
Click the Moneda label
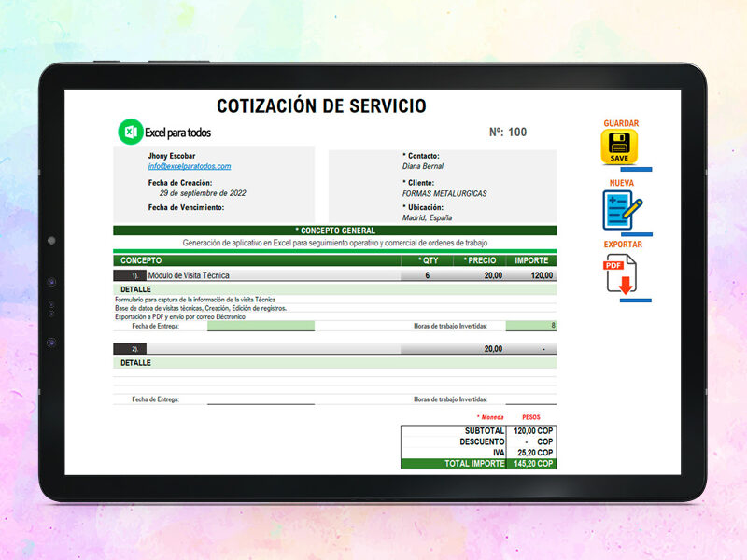pyautogui.click(x=490, y=417)
